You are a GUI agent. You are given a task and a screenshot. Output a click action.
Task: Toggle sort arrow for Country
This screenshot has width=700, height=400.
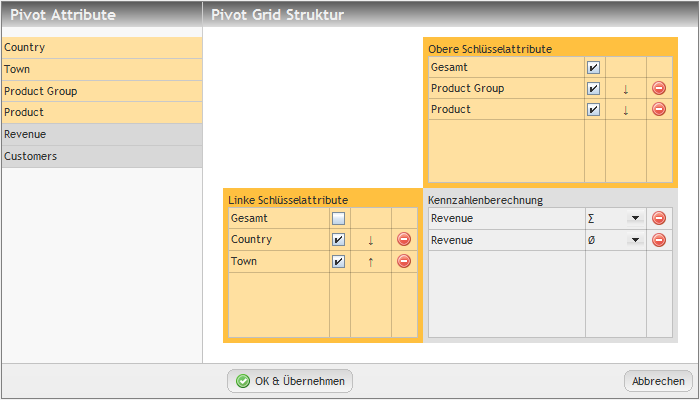(370, 240)
